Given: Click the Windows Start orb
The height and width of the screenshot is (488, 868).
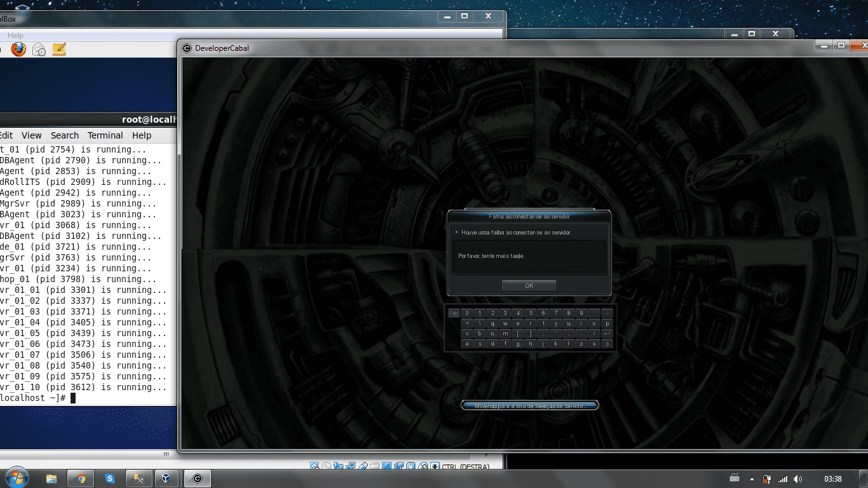Looking at the screenshot, I should coord(16,478).
